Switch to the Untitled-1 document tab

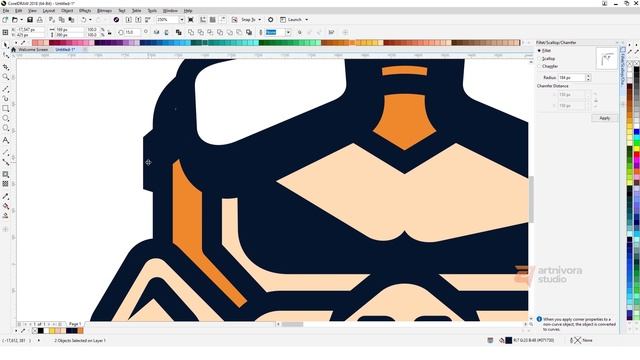[x=65, y=49]
